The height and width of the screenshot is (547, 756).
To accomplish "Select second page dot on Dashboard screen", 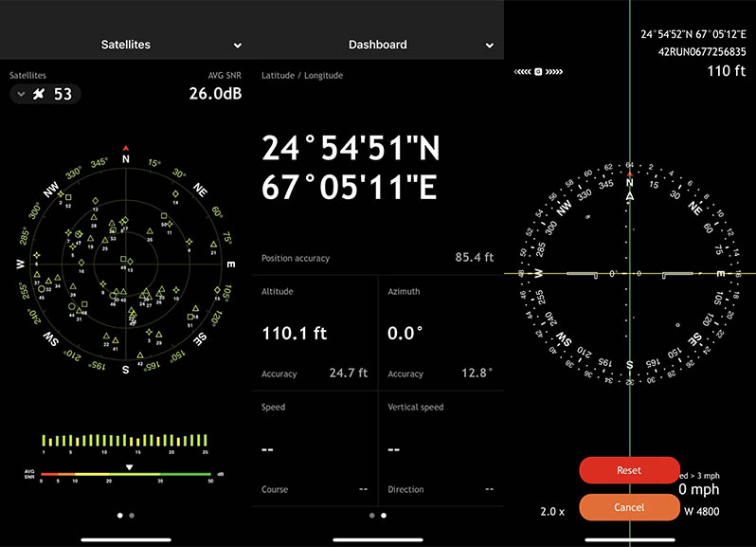I will pyautogui.click(x=384, y=515).
